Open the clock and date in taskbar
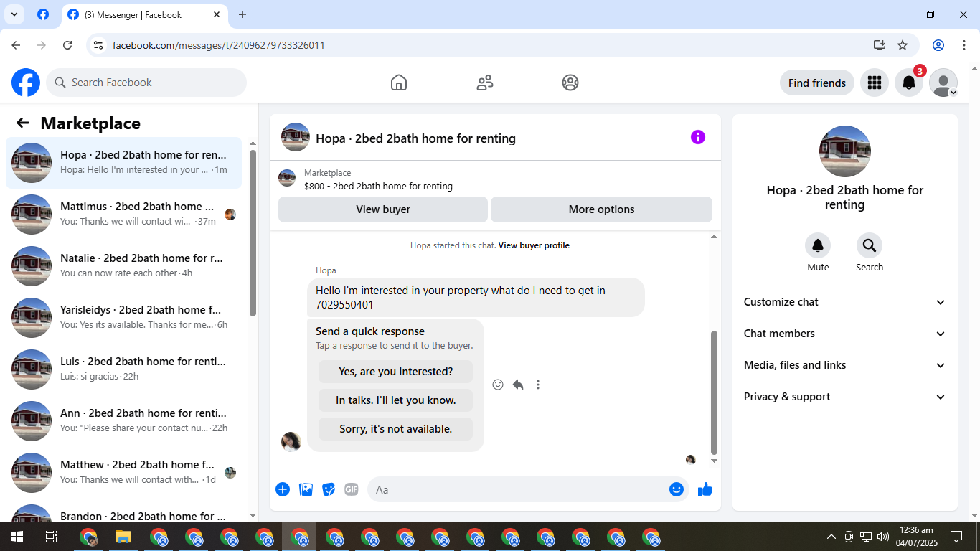980x551 pixels. tap(916, 537)
